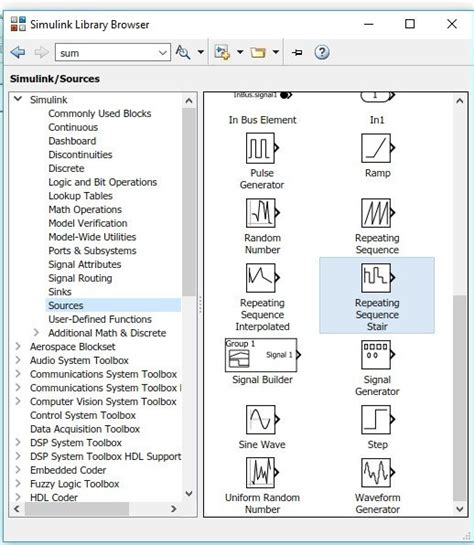Expand the DSP System Toolbox arrow

tap(18, 442)
